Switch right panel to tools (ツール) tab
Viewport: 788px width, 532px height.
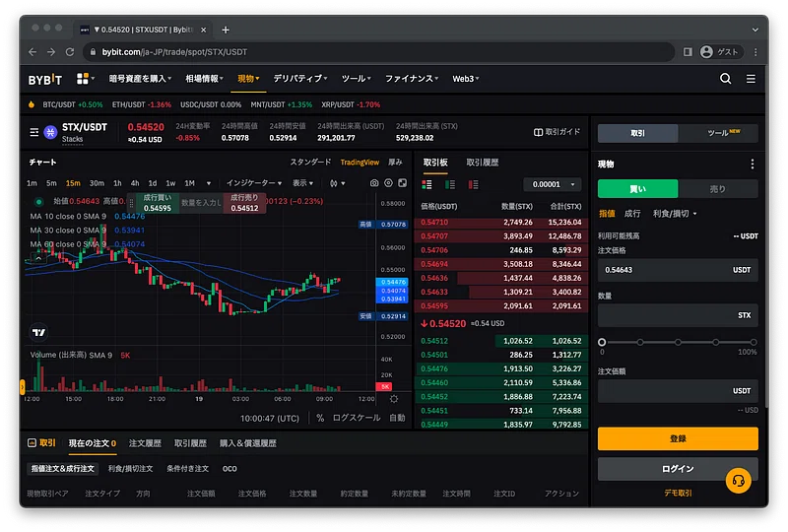point(718,133)
